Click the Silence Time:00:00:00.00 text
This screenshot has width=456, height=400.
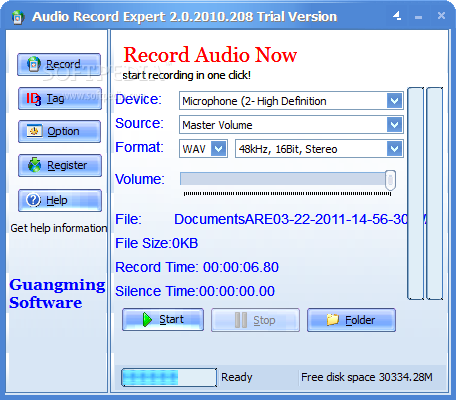coord(195,291)
